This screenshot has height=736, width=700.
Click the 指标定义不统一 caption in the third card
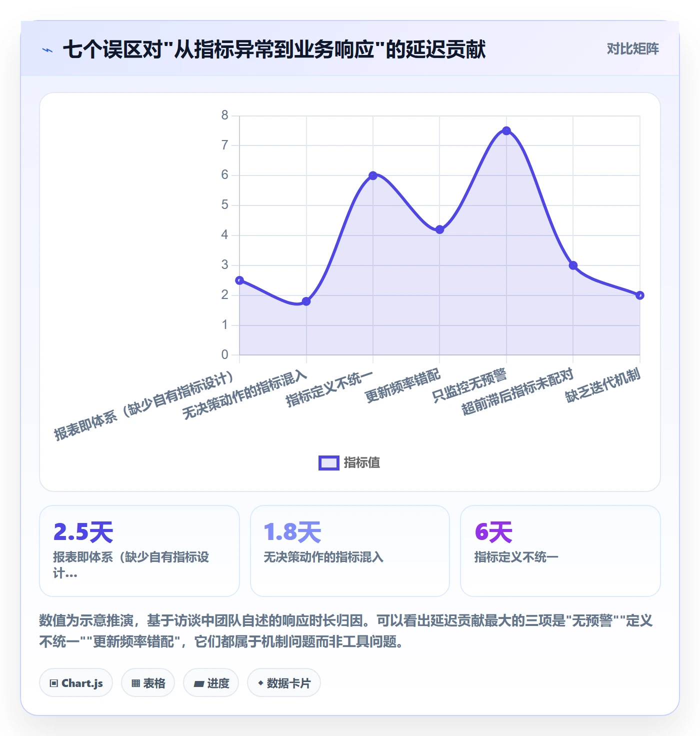(x=516, y=557)
